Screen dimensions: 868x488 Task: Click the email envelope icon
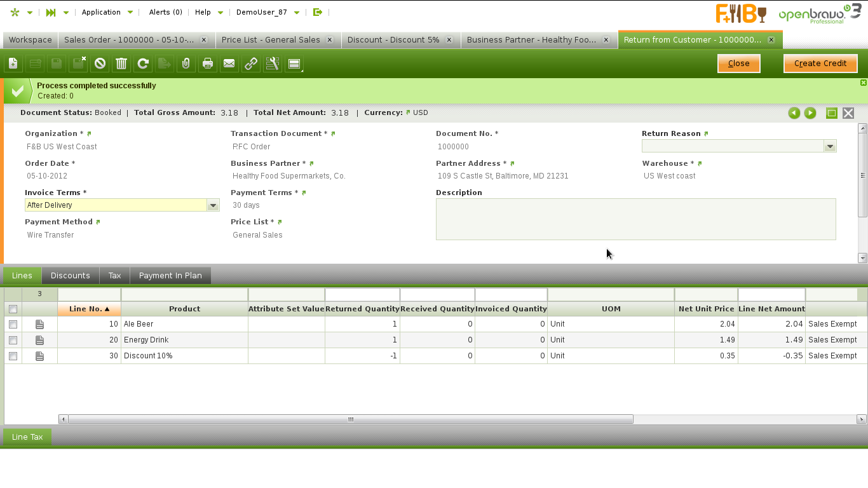229,64
